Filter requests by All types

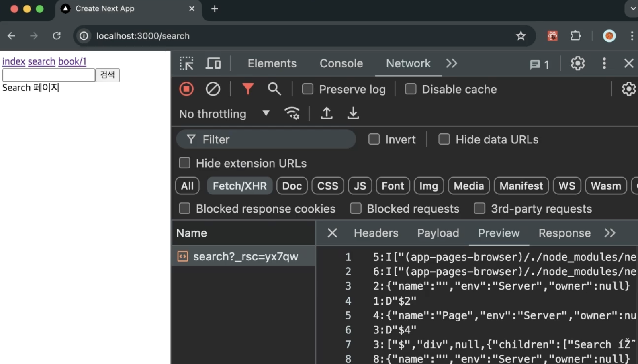[x=187, y=186]
